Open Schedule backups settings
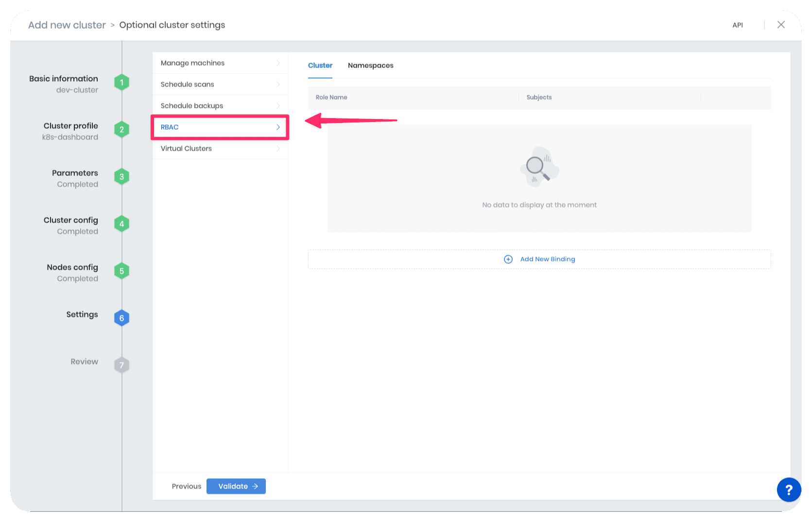Image resolution: width=812 pixels, height=522 pixels. point(220,105)
